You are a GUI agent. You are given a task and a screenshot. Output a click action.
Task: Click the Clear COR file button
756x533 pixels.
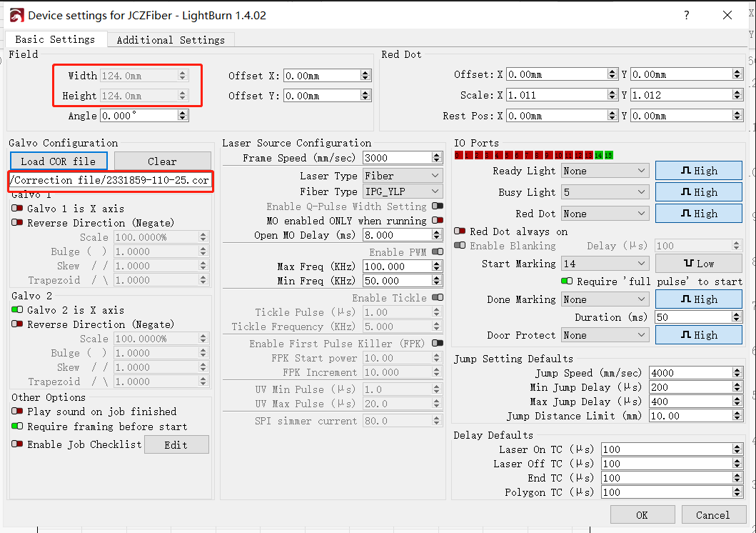[163, 161]
